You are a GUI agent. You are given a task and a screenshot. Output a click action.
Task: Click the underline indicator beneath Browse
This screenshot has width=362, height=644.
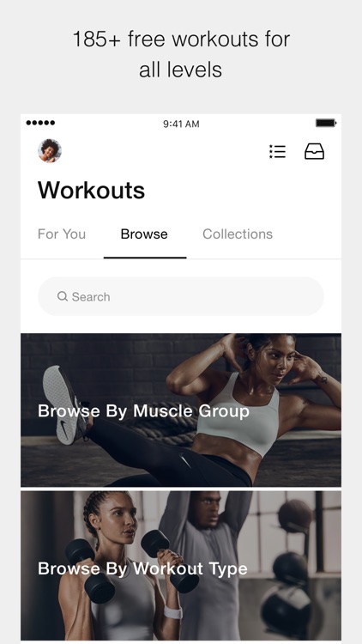coord(145,258)
